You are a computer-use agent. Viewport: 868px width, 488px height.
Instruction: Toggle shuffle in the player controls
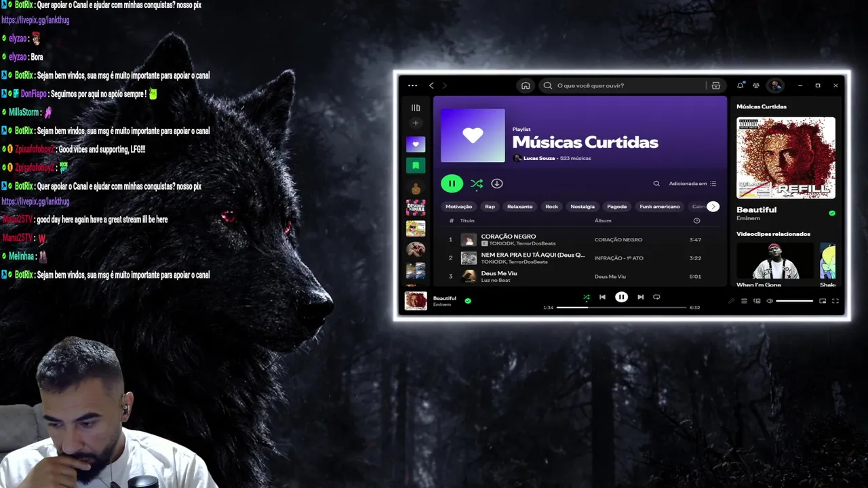click(587, 297)
